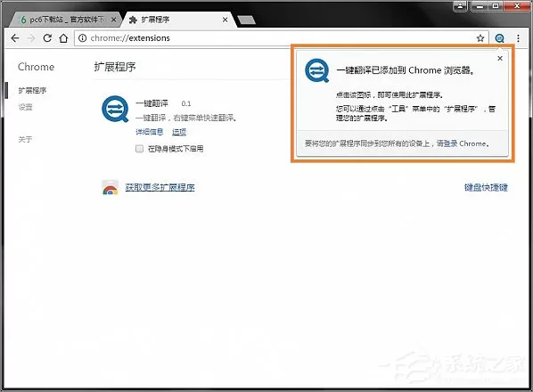Reload the extensions page
This screenshot has width=533, height=392.
pyautogui.click(x=47, y=38)
